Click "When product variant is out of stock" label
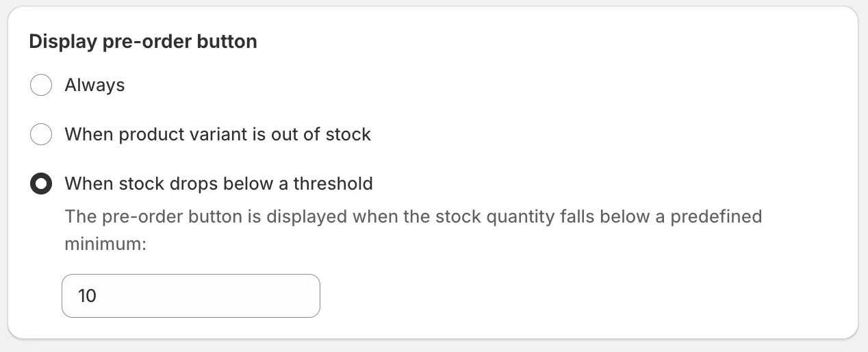 click(x=218, y=134)
